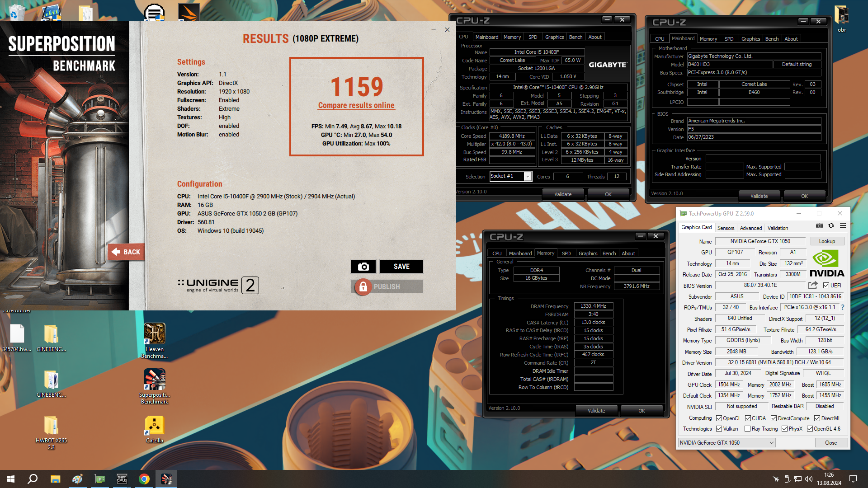Click Memory tab in CPU-Z processor window
Screen dimensions: 868x488
(x=512, y=37)
